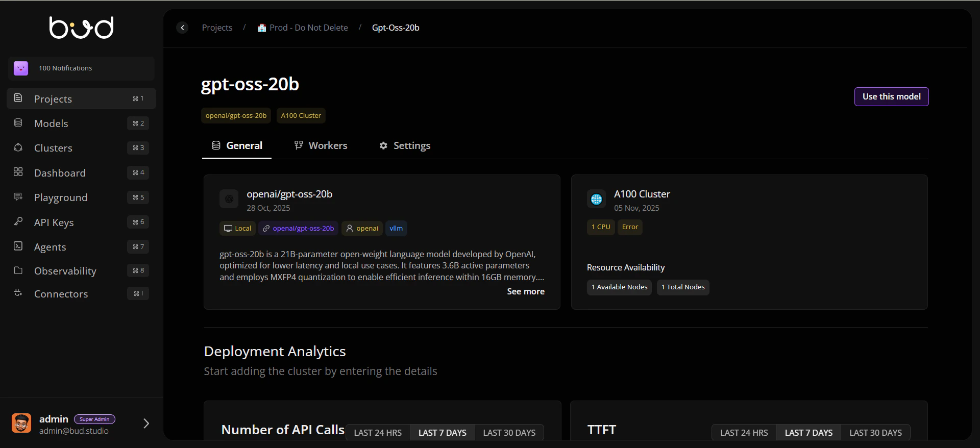
Task: Select LAST 24 HRS for API Calls
Action: (378, 433)
